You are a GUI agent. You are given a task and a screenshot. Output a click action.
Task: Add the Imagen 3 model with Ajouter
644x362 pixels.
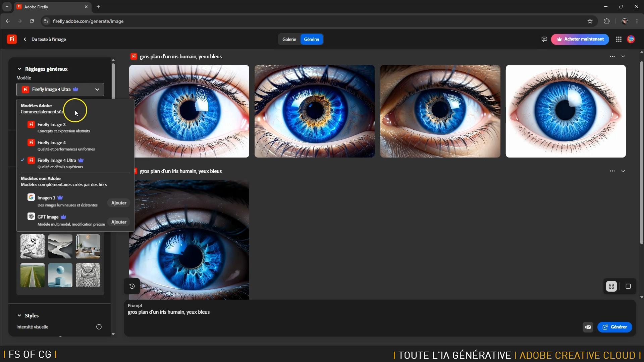click(119, 203)
